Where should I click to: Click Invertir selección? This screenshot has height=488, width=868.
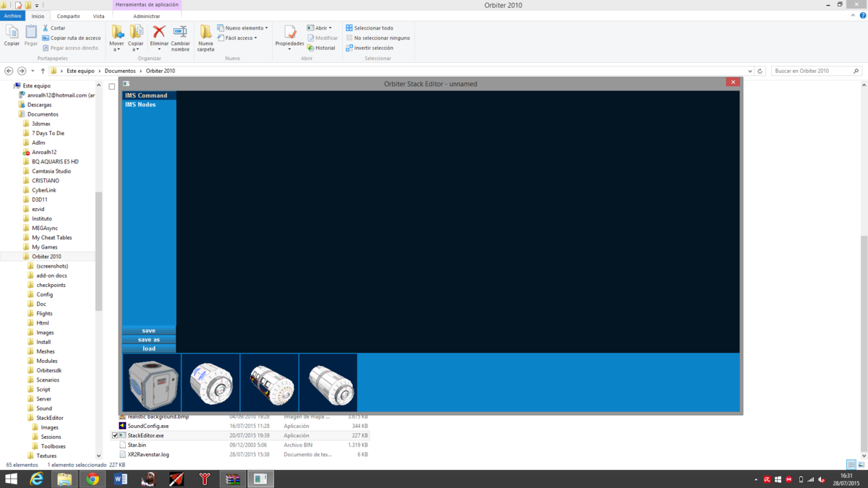369,48
